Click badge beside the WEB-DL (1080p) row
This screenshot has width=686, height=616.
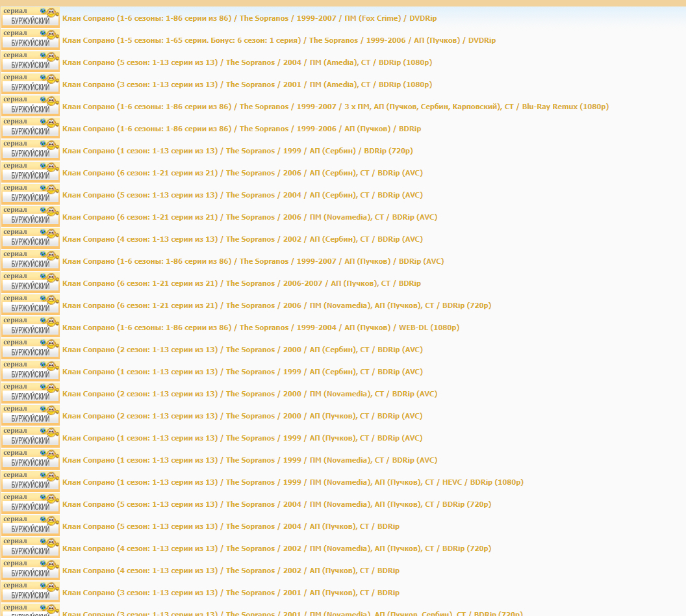pos(30,327)
